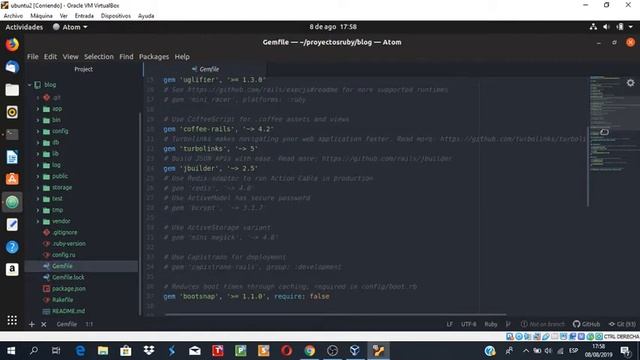Collapse the blog project root folder
This screenshot has width=640, height=360.
click(29, 85)
